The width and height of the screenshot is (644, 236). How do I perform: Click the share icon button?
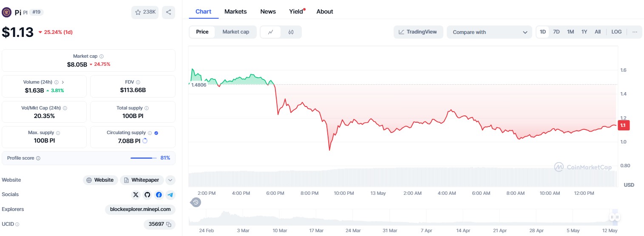[x=168, y=12]
